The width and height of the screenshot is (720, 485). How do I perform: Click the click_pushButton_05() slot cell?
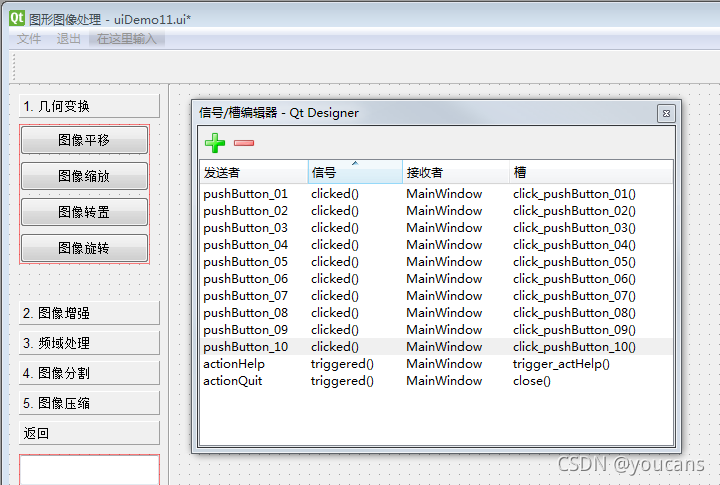(x=574, y=262)
